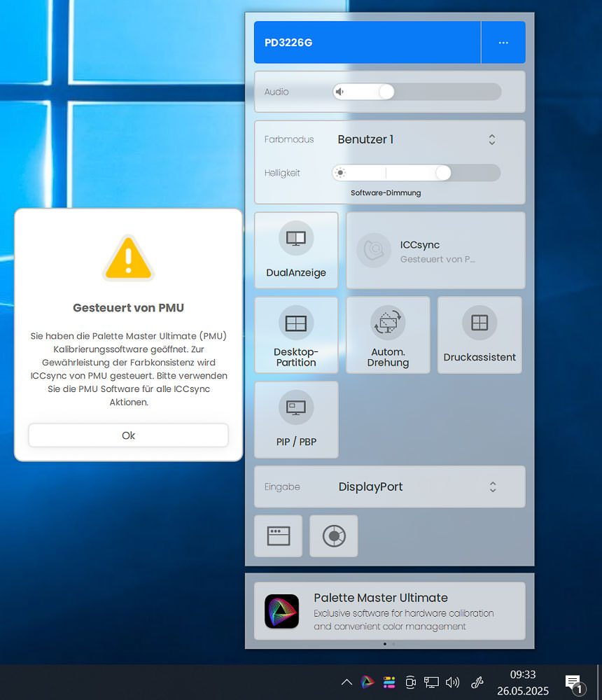The height and width of the screenshot is (700, 602).
Task: Open the three-dots menu beside PD3226G
Action: (x=503, y=43)
